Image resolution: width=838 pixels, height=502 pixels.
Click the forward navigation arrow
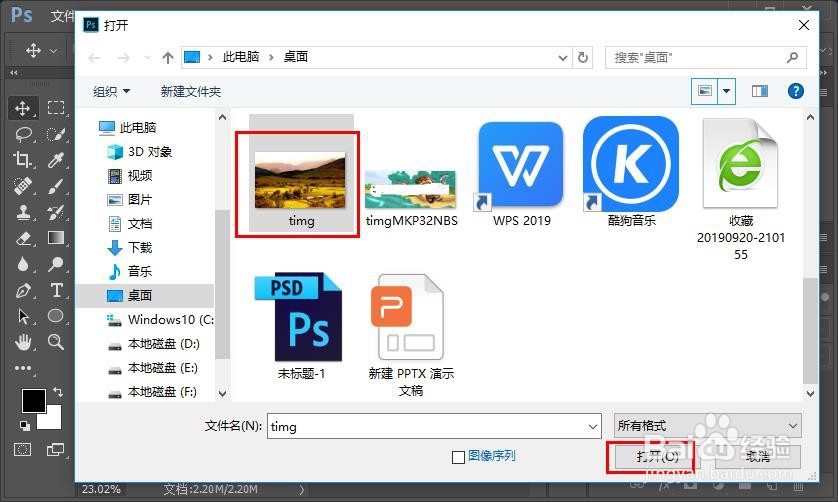pyautogui.click(x=123, y=57)
